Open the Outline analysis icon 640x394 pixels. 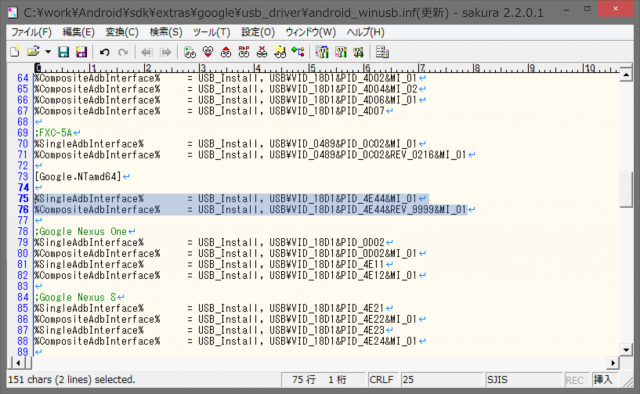[298, 52]
